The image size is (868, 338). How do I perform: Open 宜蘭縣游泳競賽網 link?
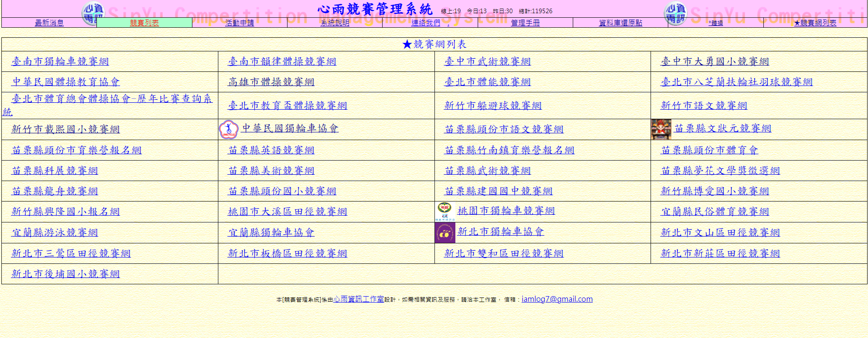(x=55, y=232)
